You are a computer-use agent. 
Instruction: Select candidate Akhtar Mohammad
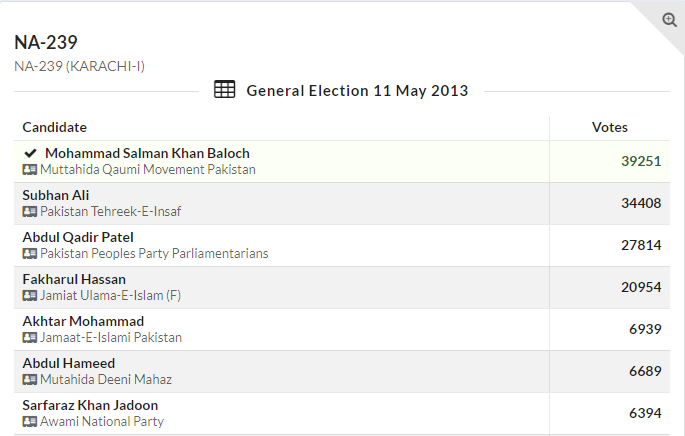coord(83,321)
